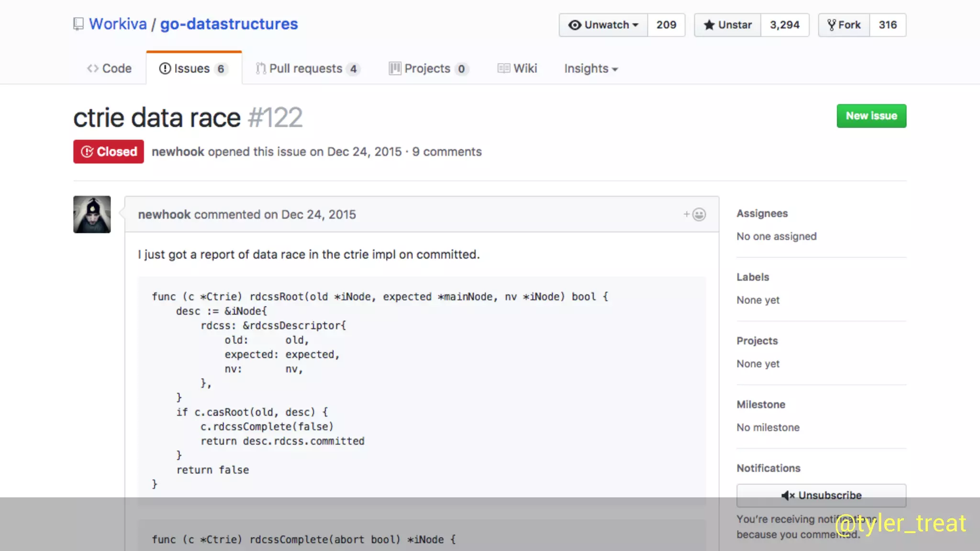Toggle the Unsubscribe notifications button

tap(821, 495)
